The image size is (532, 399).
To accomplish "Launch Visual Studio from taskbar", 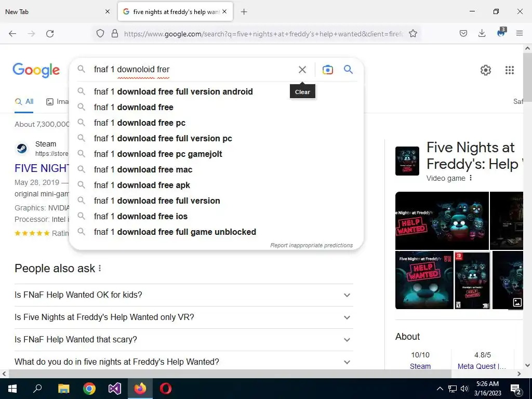I will click(115, 389).
